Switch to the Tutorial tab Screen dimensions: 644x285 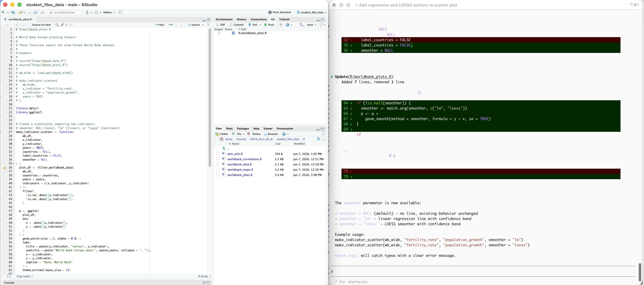coord(284,19)
